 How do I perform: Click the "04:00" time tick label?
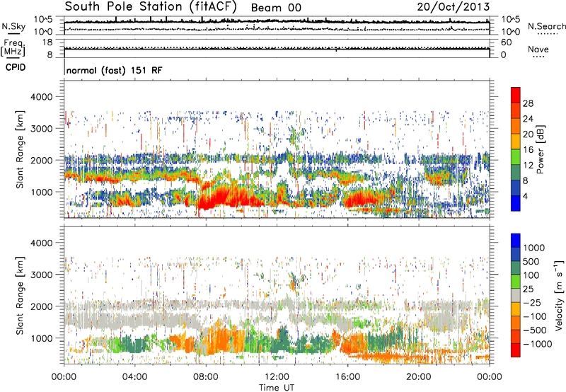(134, 377)
